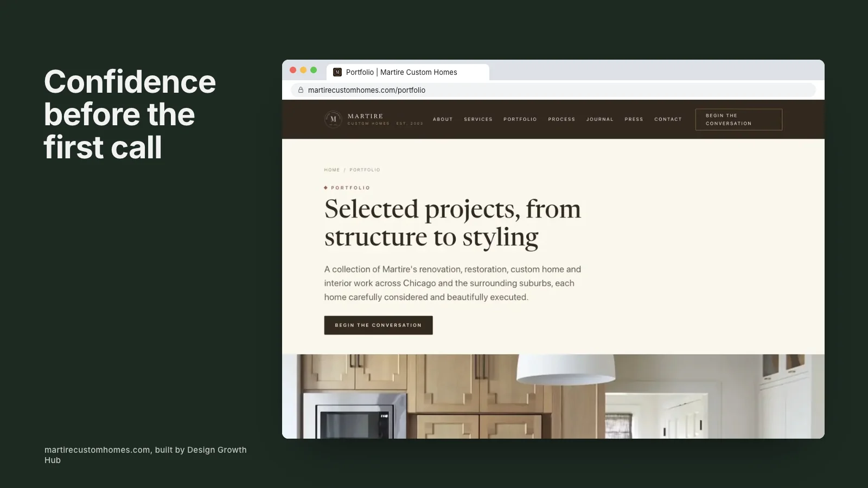Screen dimensions: 868x488
Task: Click the tab favicon for Martire
Action: [x=337, y=72]
